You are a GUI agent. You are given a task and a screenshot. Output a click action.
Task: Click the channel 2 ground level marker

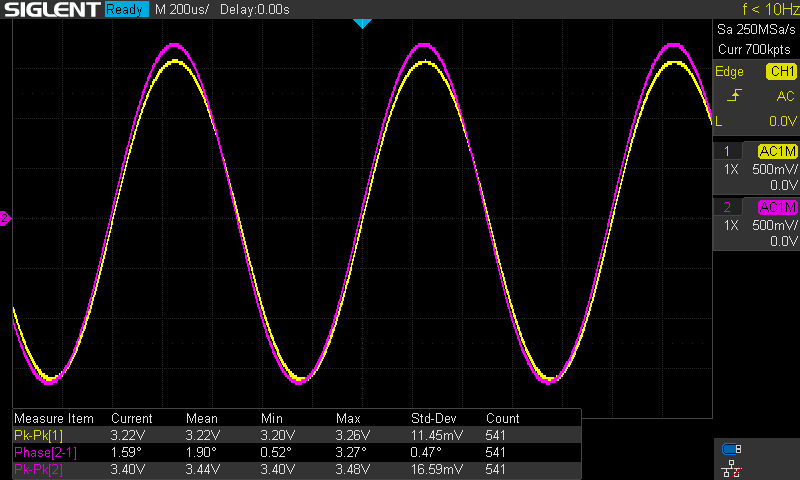(5, 218)
